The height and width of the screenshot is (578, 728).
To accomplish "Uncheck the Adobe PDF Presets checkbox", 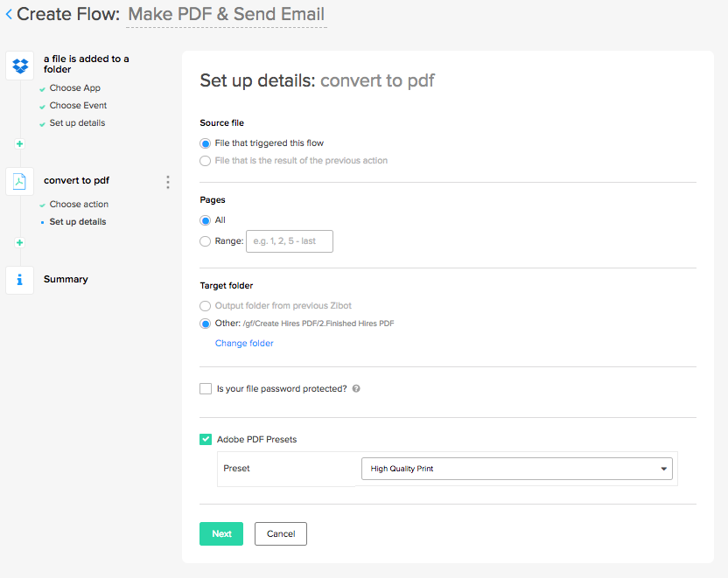I will 206,439.
